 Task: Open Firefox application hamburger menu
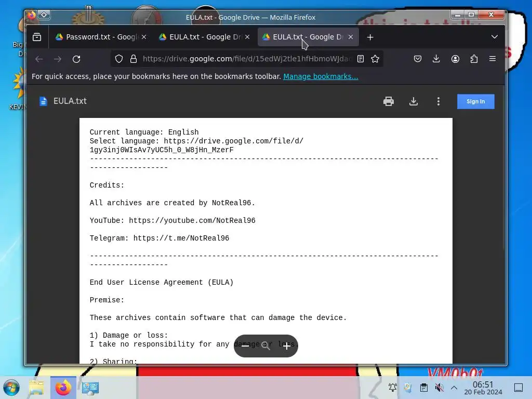pos(493,59)
